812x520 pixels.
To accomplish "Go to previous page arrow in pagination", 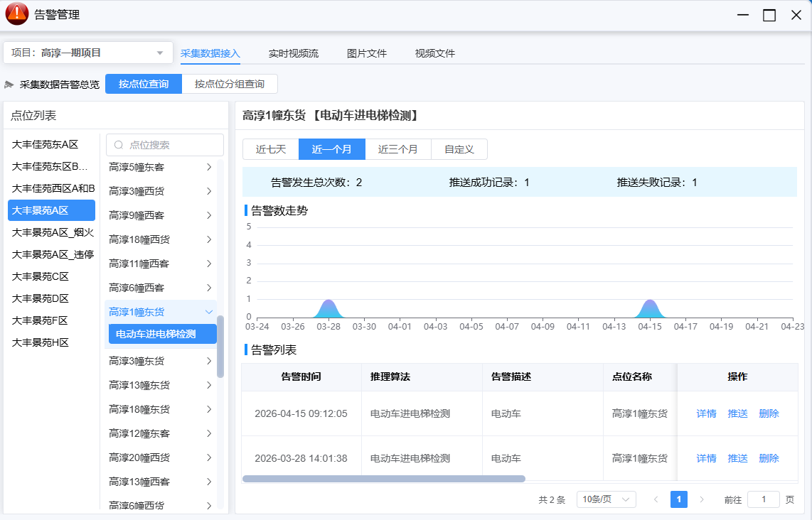I will [656, 499].
